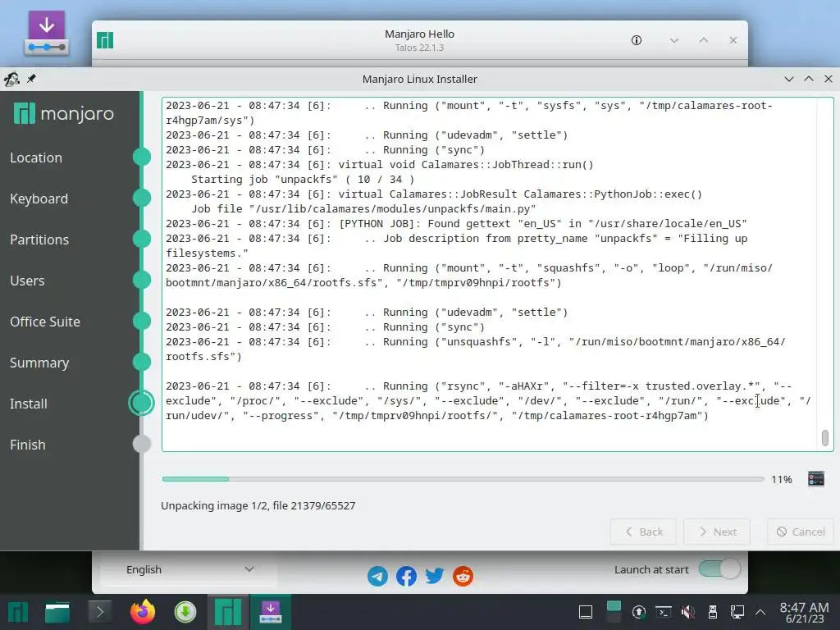Click the mount "sysfs" log line
The image size is (840, 630).
pyautogui.click(x=468, y=113)
